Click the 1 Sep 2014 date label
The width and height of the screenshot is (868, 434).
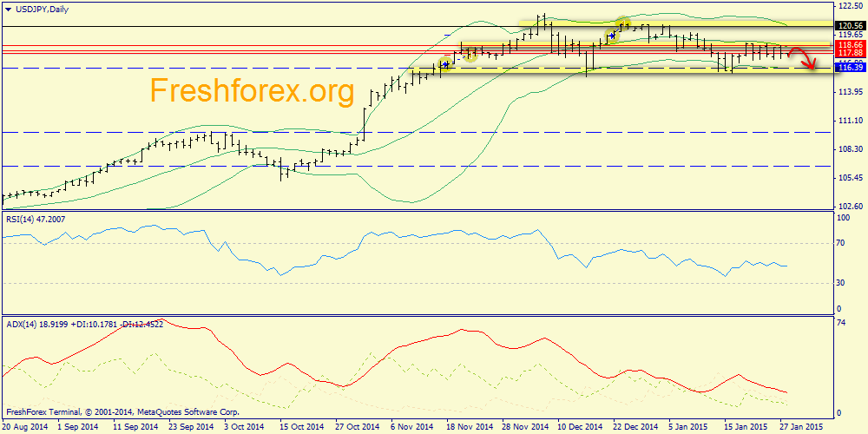tap(77, 427)
